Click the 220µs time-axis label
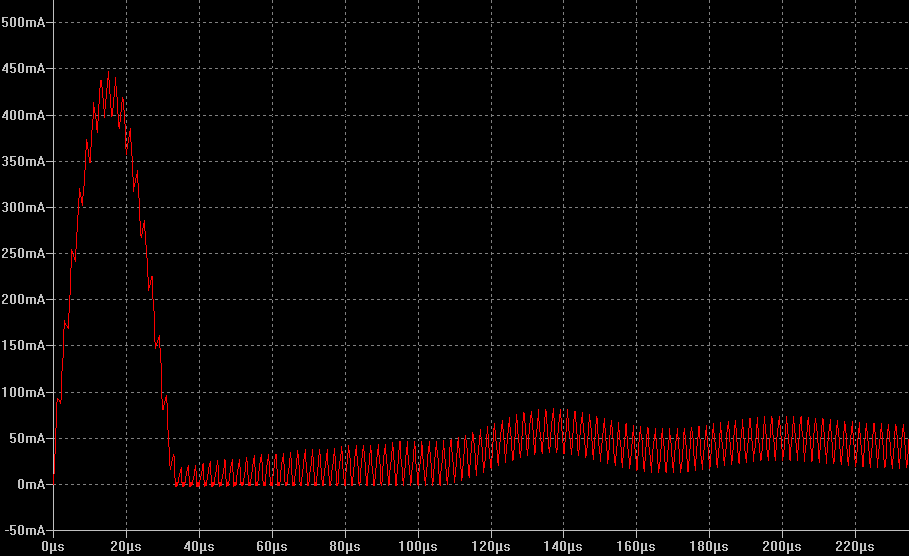 click(855, 546)
